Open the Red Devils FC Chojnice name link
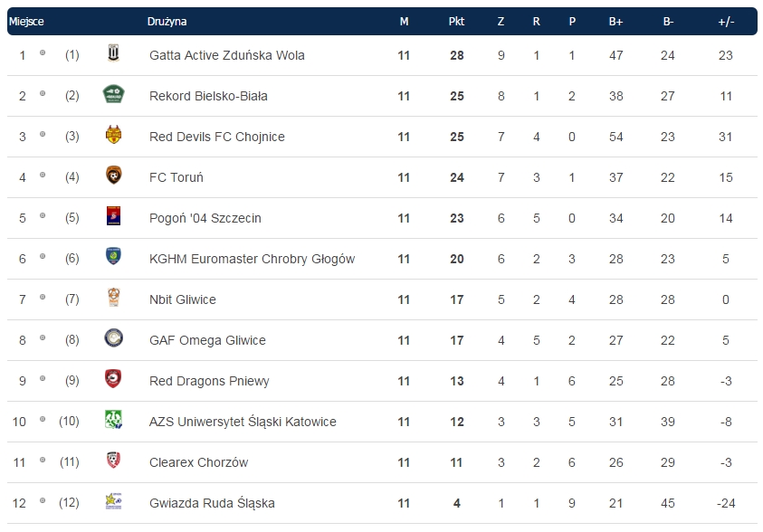The width and height of the screenshot is (763, 532). tap(217, 137)
